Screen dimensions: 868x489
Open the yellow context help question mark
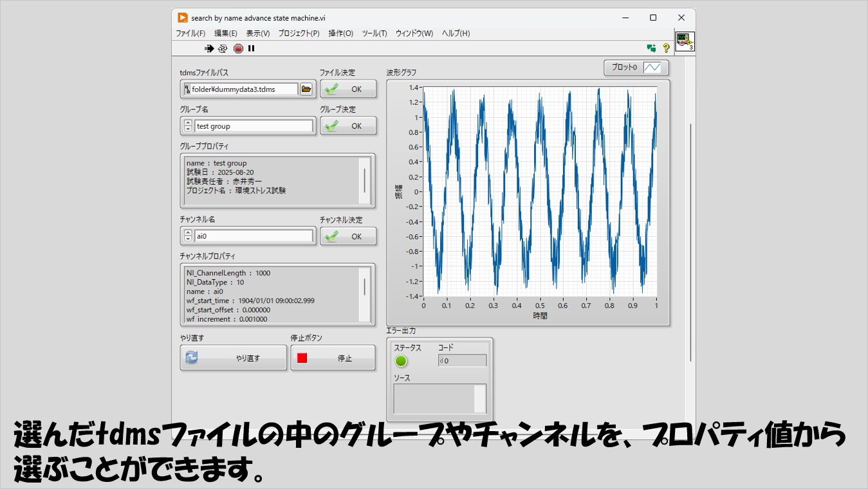(x=666, y=48)
